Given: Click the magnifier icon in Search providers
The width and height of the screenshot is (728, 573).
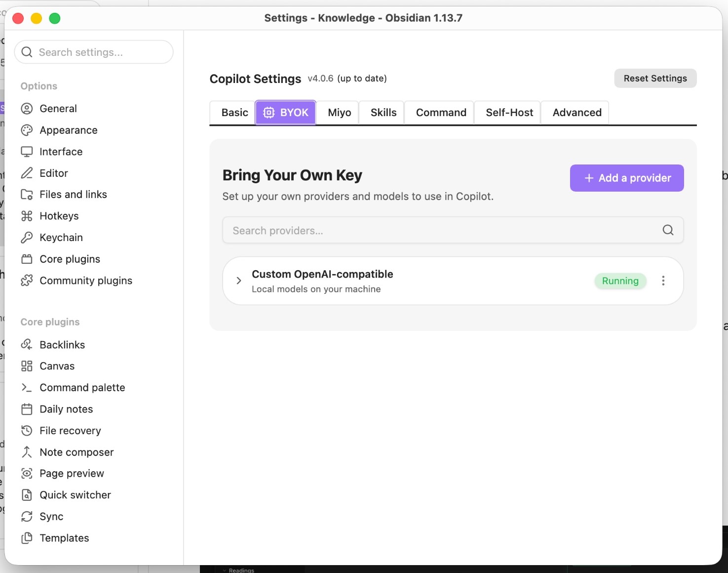Looking at the screenshot, I should pos(668,230).
